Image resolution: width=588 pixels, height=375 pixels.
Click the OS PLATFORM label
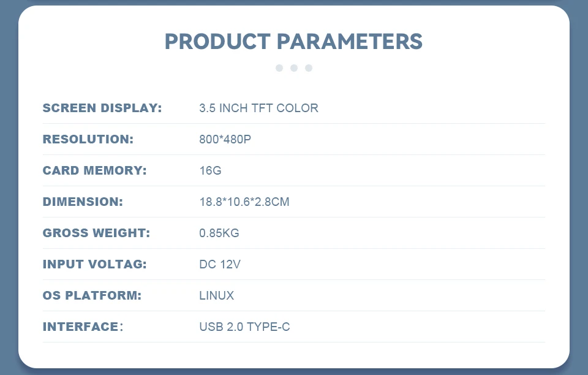point(92,295)
